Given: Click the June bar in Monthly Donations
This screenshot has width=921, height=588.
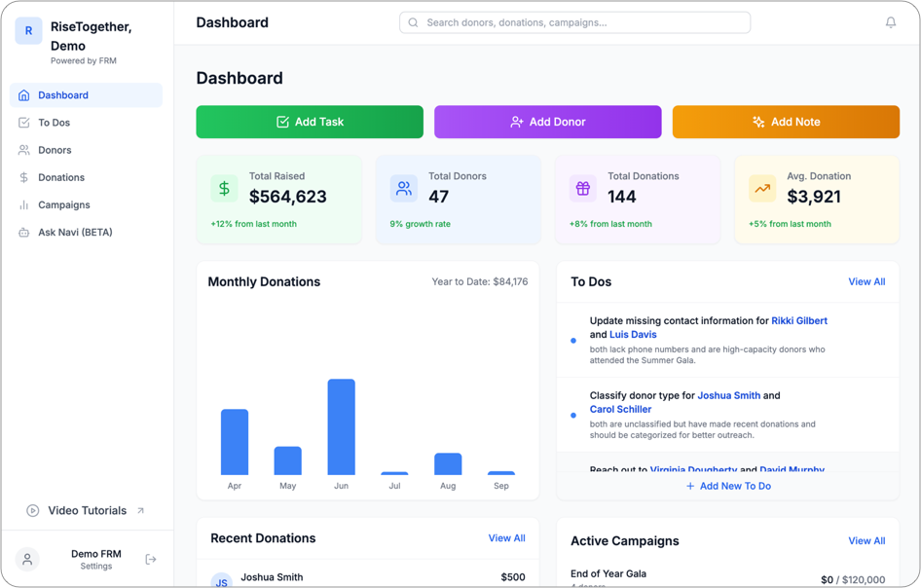Looking at the screenshot, I should [341, 426].
